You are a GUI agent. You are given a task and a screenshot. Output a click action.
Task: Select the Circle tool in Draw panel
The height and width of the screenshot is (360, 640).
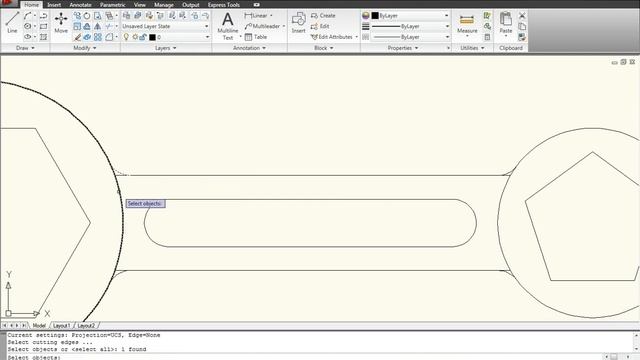coord(27,26)
